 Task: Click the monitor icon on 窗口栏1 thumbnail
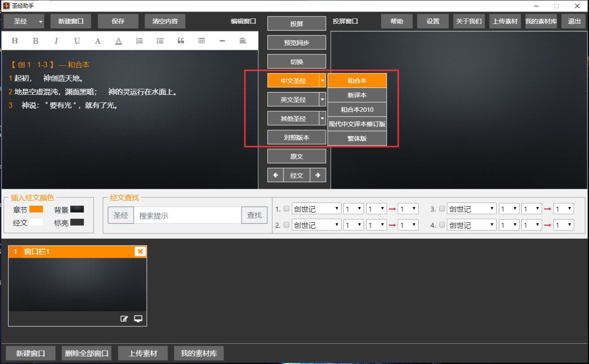138,318
